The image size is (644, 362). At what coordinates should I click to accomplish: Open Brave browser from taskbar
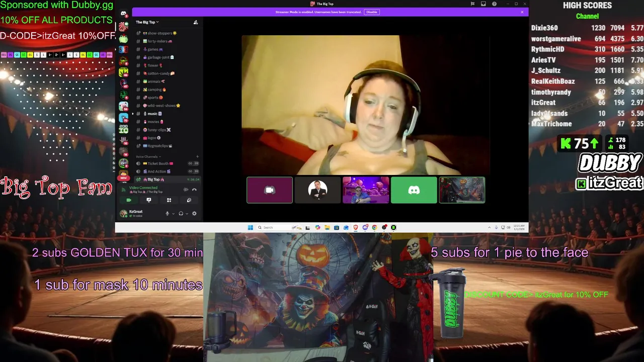click(356, 227)
